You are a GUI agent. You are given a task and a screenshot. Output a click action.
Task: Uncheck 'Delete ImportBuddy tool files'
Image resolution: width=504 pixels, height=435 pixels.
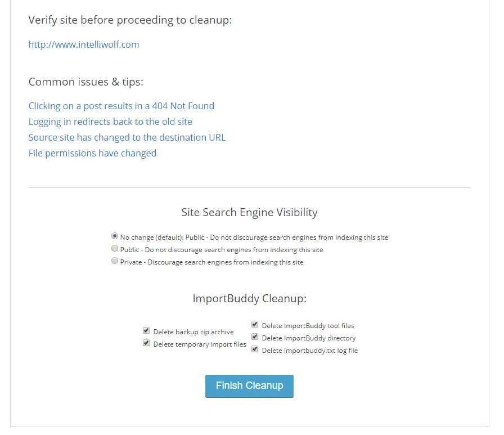255,324
